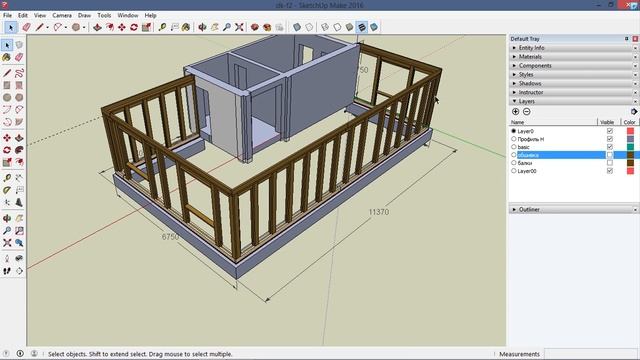
Task: Set basic as the active layer
Action: pos(513,147)
